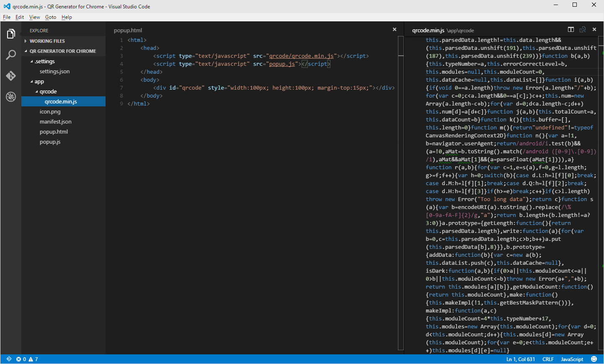The image size is (604, 364).
Task: Select qrcode.min.js file in tree
Action: point(63,101)
